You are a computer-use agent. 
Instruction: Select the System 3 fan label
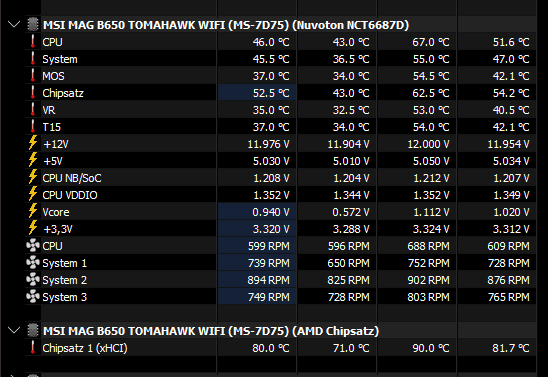65,297
